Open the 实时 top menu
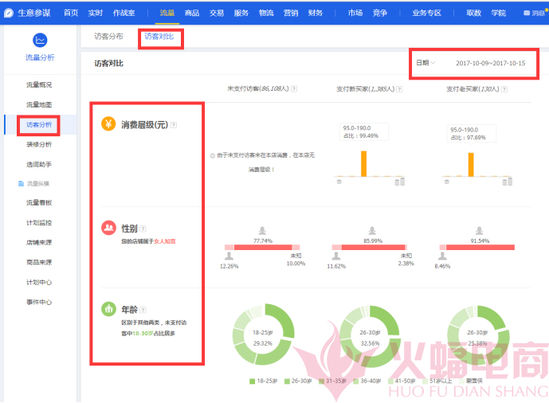Viewport: 549px width, 403px height. coord(95,13)
